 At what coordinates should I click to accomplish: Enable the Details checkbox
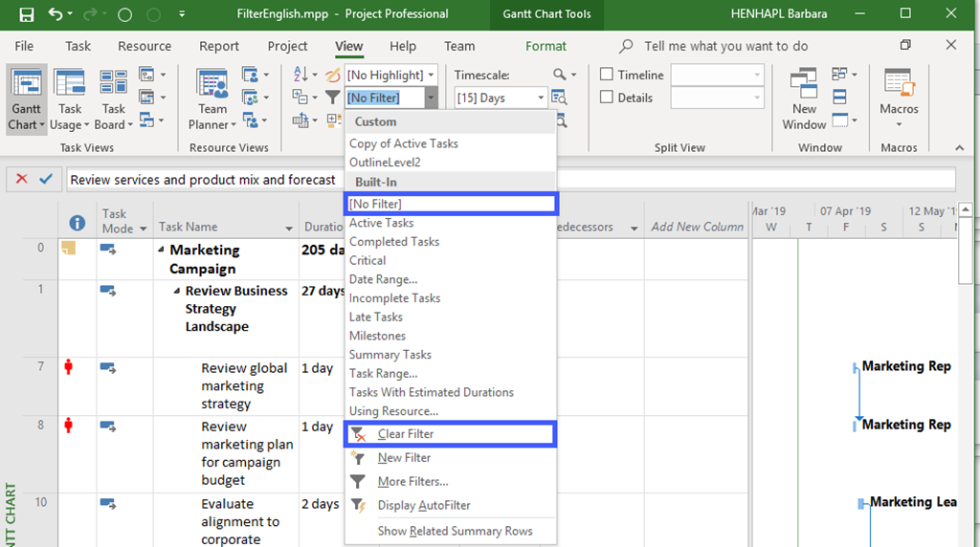(606, 98)
